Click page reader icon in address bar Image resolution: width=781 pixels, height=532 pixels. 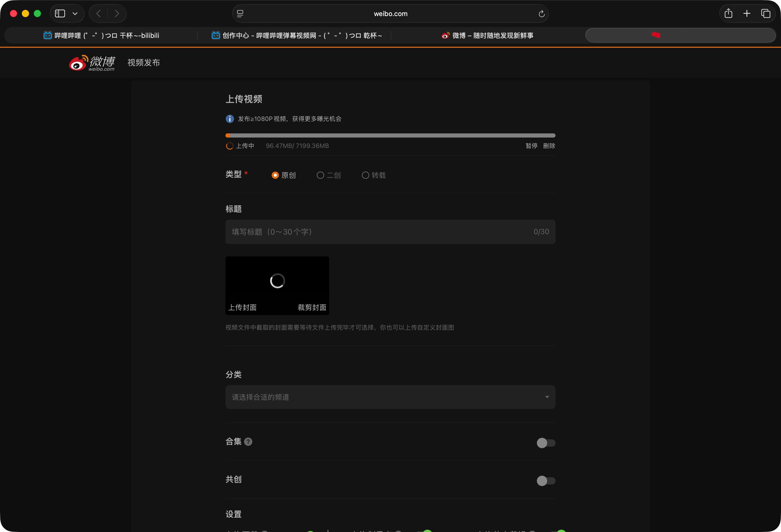pyautogui.click(x=240, y=14)
